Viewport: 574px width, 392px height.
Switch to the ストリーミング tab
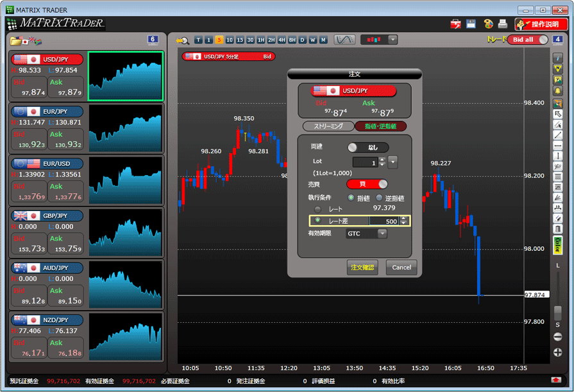[328, 126]
